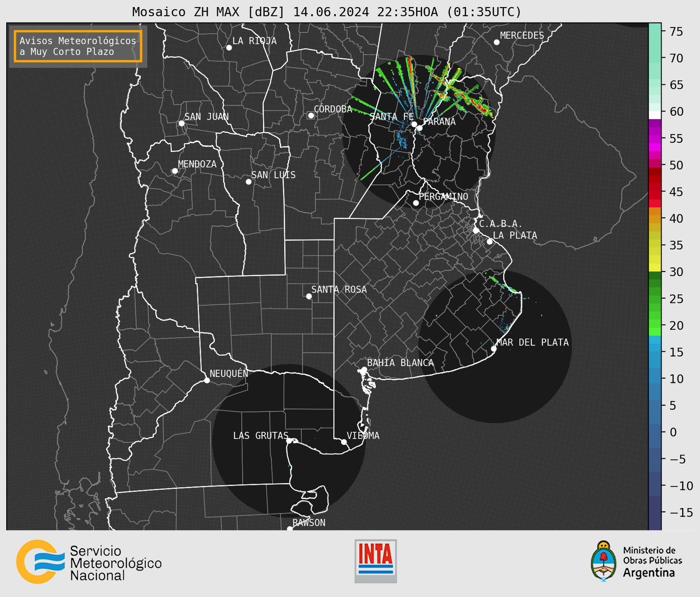The width and height of the screenshot is (700, 597).
Task: Click the 10 dBZ blue color on scale
Action: point(655,379)
